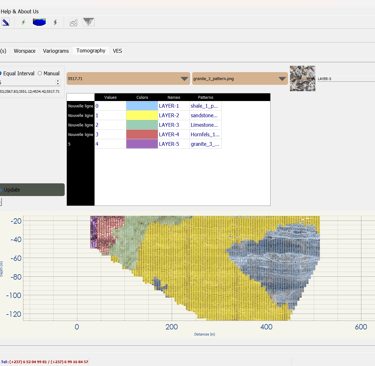
Task: Click the green lightning bolt toolbar icon
Action: pos(23,22)
